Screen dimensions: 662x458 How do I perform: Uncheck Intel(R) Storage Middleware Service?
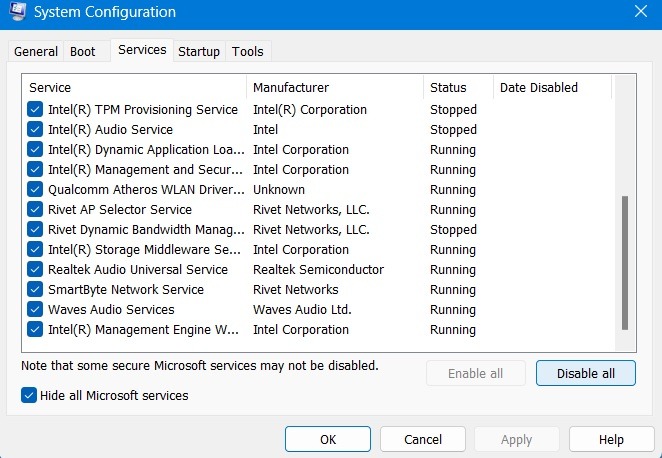tap(35, 249)
